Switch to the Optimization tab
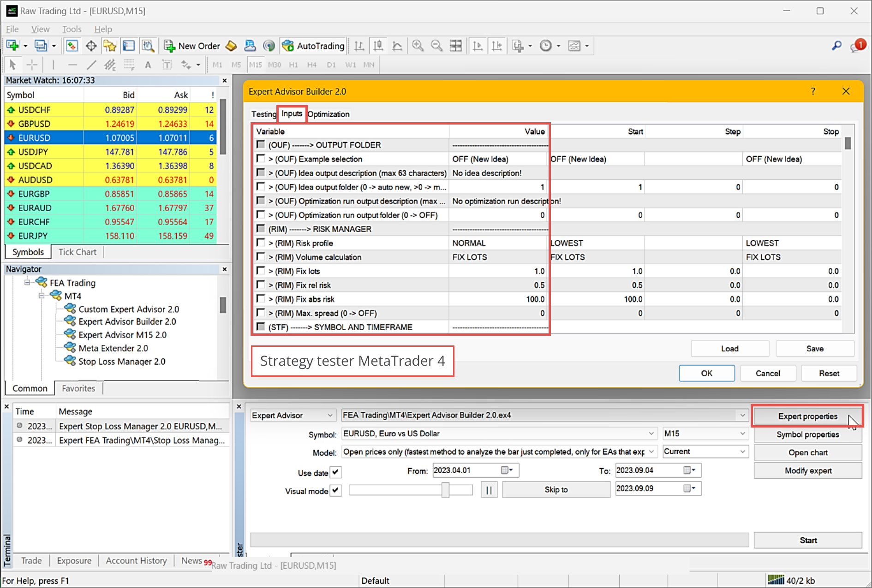Viewport: 872px width, 588px height. tap(328, 114)
